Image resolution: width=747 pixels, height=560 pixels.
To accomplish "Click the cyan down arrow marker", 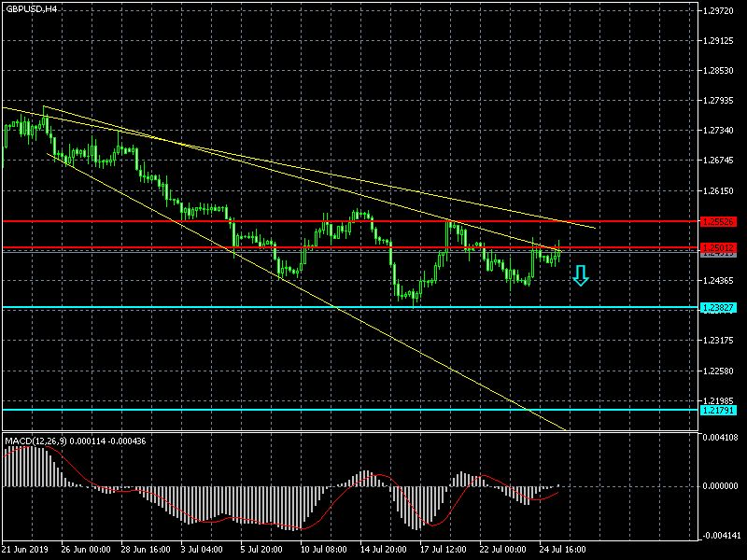I will point(580,275).
